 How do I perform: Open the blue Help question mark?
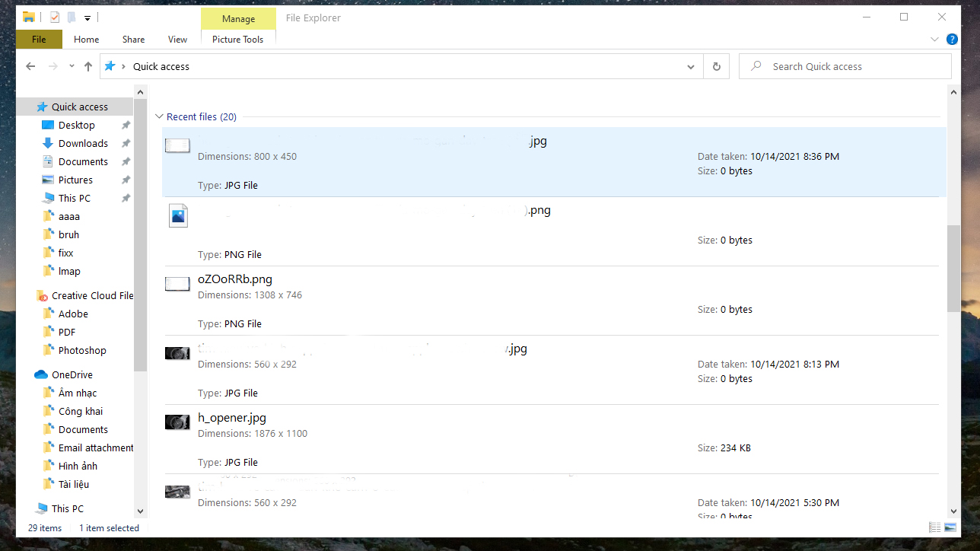pos(951,39)
